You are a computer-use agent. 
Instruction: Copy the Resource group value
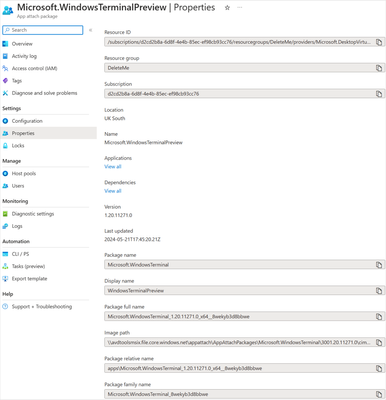pos(379,68)
